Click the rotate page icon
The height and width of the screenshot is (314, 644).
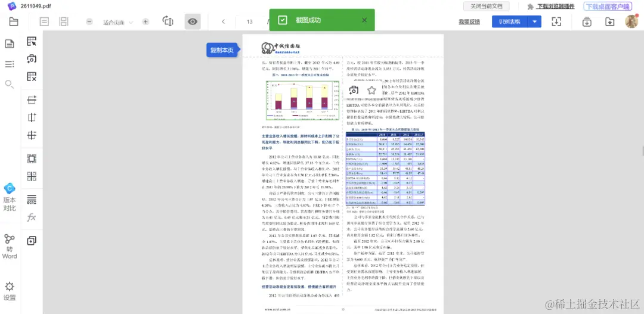168,21
